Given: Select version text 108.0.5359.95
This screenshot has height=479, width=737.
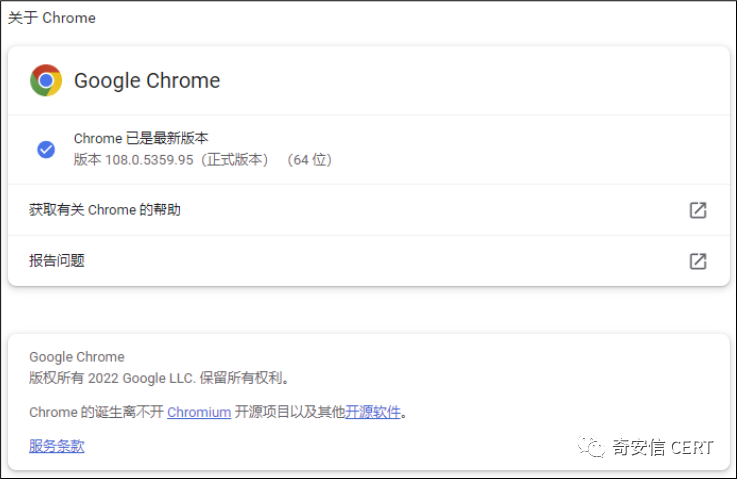Looking at the screenshot, I should [x=149, y=160].
